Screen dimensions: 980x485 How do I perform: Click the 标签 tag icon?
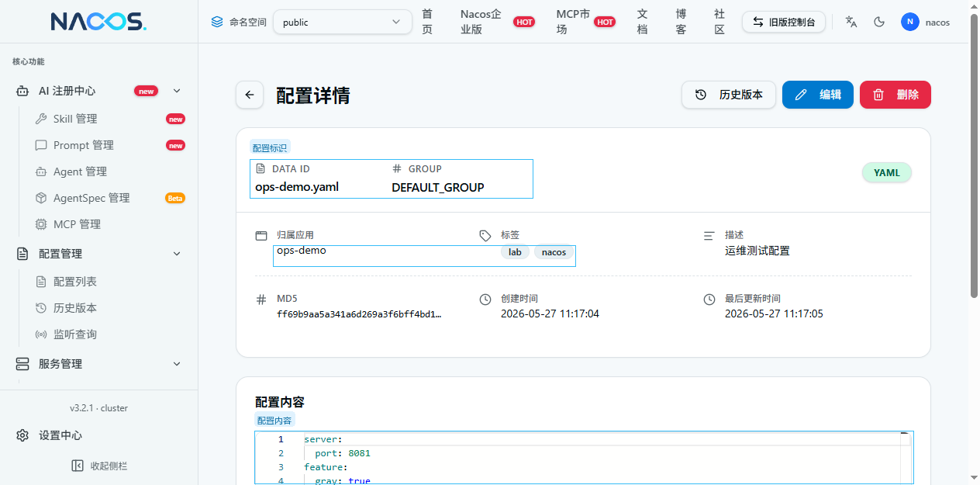coord(485,235)
